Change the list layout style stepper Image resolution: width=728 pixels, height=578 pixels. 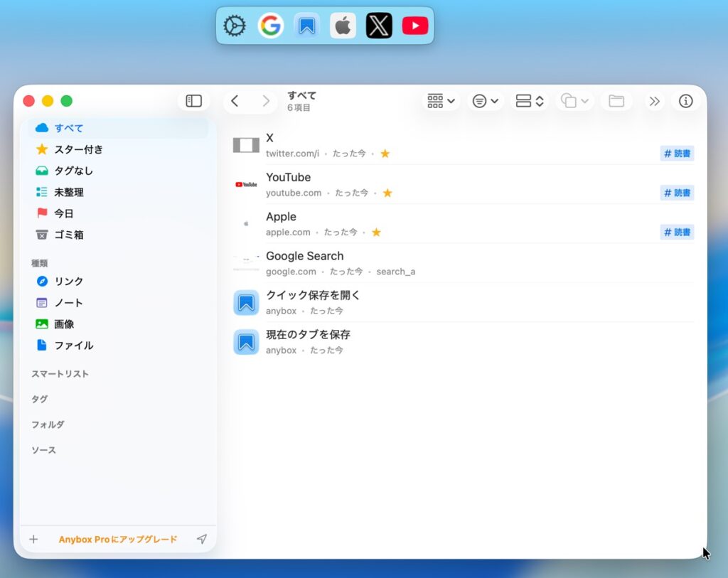[530, 101]
